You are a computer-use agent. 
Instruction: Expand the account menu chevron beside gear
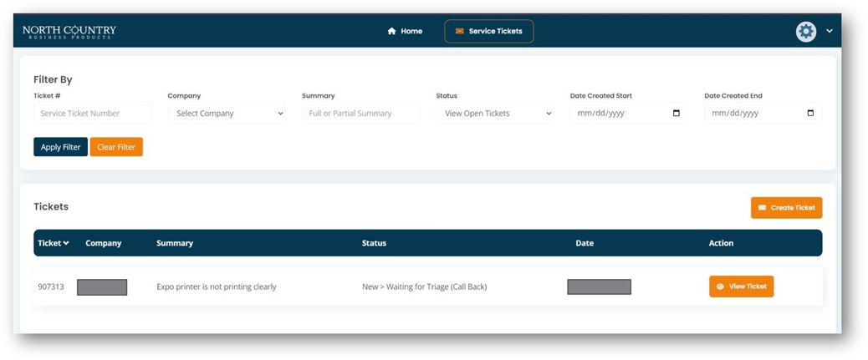[830, 31]
